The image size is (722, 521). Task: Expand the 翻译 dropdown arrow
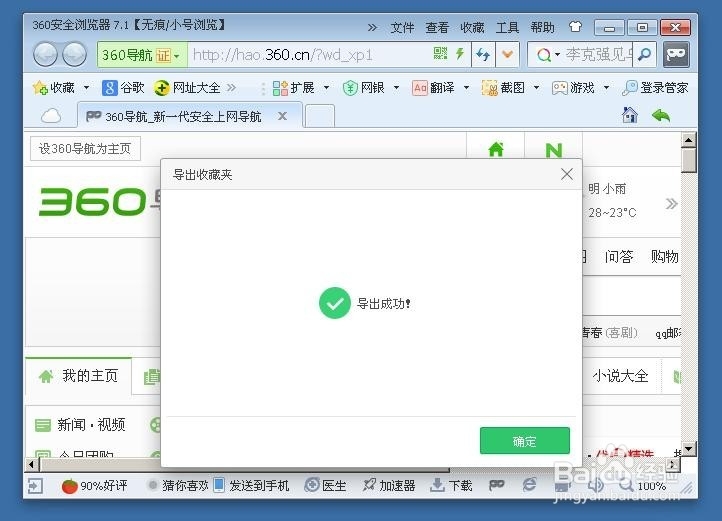point(466,88)
